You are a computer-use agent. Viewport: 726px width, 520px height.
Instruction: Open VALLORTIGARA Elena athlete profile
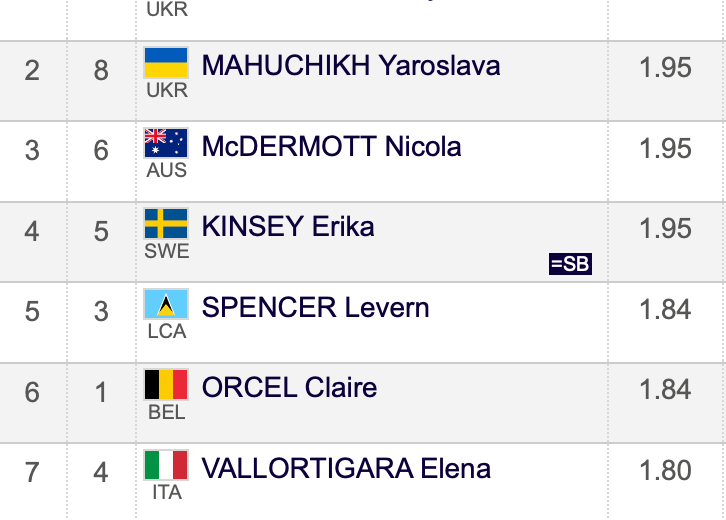(346, 468)
